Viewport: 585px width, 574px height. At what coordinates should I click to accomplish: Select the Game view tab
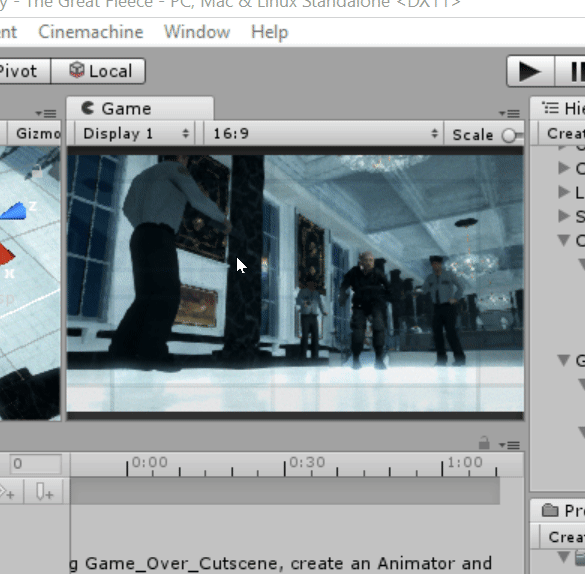[140, 109]
